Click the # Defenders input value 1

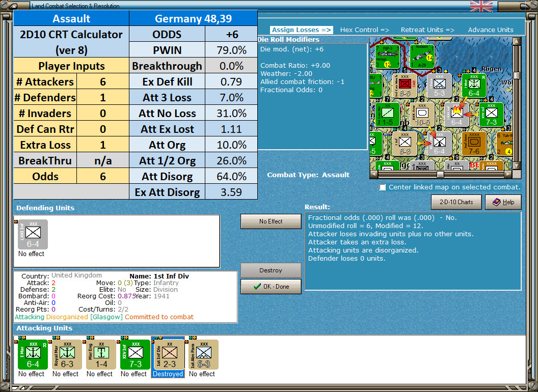click(x=102, y=97)
